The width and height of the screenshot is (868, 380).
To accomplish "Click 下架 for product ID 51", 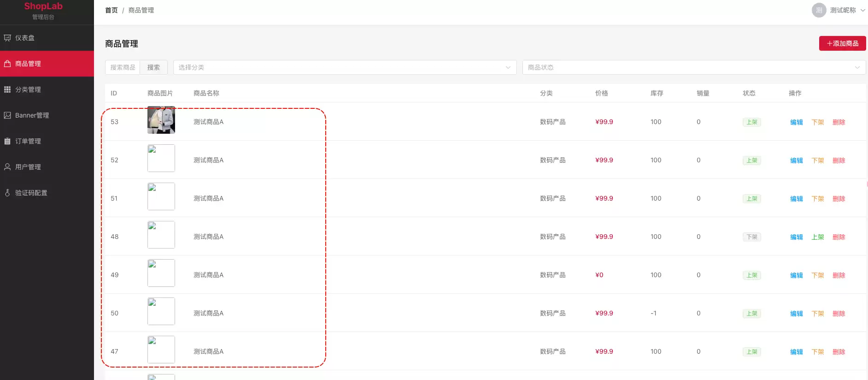I will pos(818,199).
